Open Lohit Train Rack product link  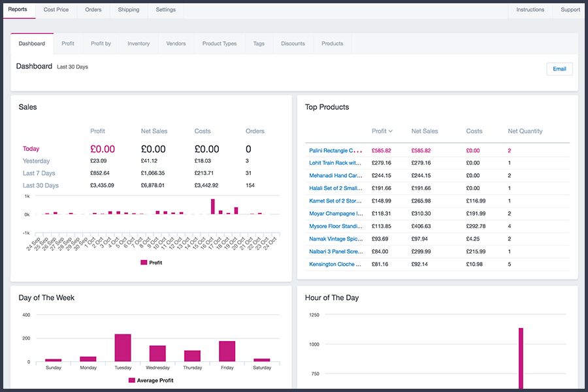(x=335, y=163)
